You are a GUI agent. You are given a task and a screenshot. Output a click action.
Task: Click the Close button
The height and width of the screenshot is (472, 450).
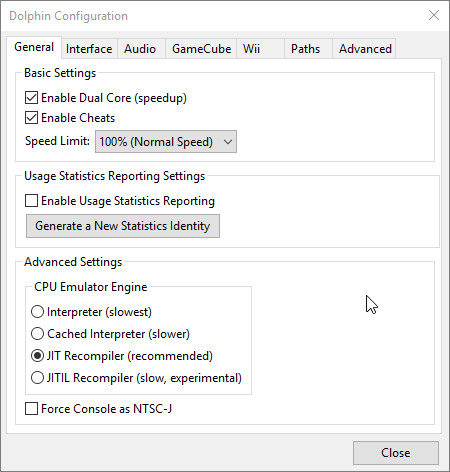[x=396, y=453]
